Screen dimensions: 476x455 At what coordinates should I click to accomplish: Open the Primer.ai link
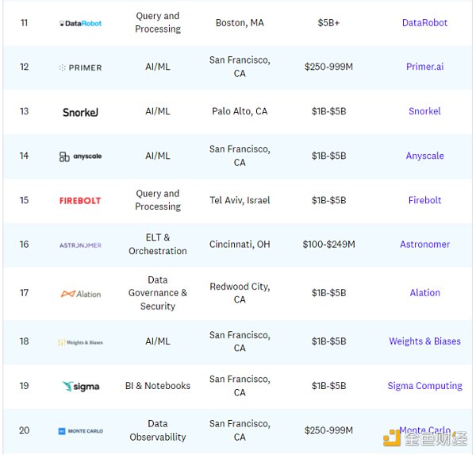(424, 67)
